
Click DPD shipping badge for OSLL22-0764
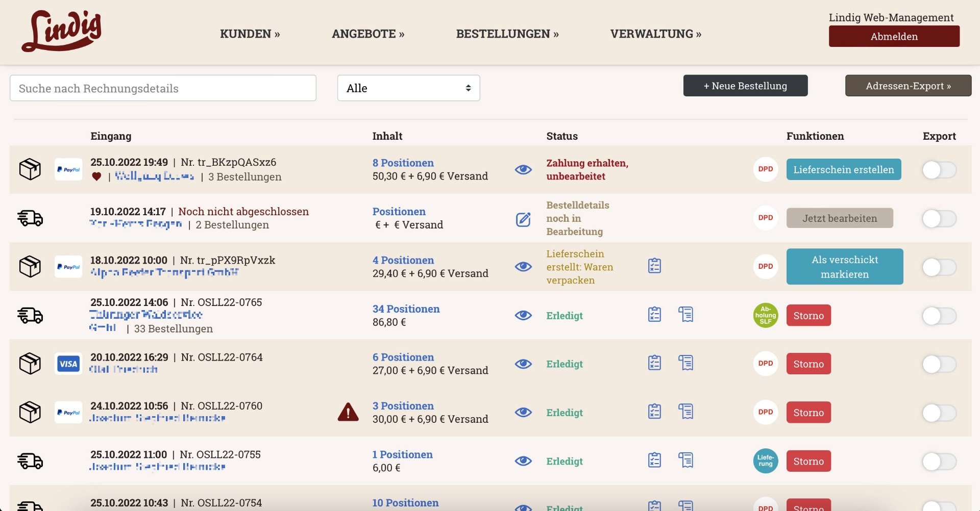click(x=765, y=364)
